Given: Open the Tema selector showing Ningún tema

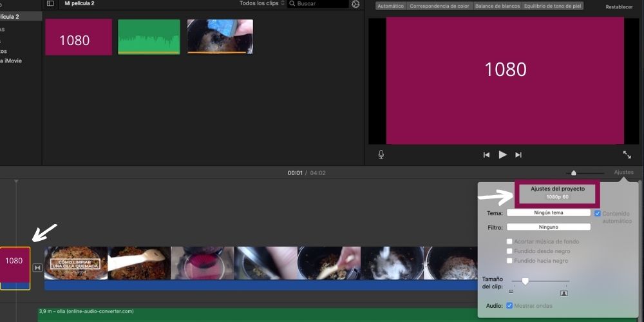Looking at the screenshot, I should (548, 213).
